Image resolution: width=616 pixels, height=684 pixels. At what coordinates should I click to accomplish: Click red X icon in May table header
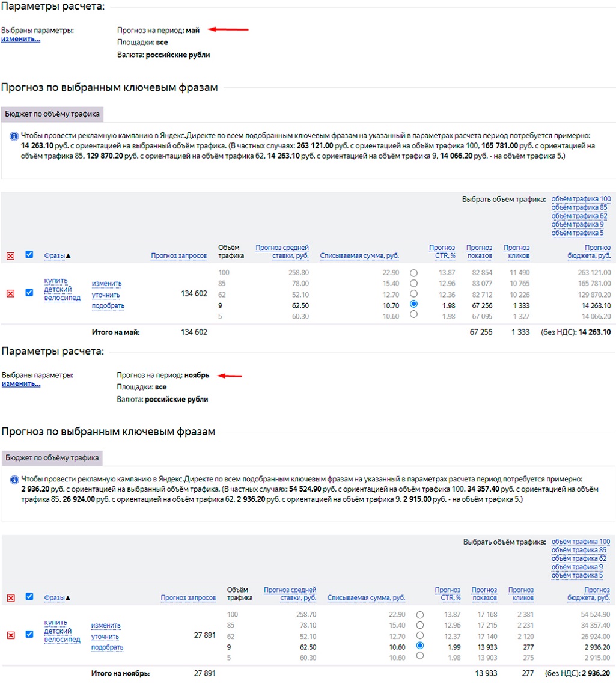tap(10, 256)
